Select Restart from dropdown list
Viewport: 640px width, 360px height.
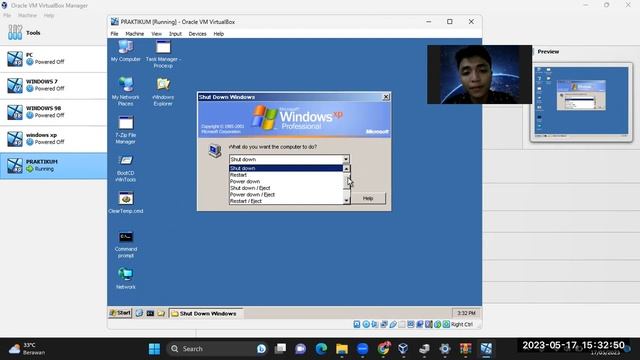click(x=286, y=175)
